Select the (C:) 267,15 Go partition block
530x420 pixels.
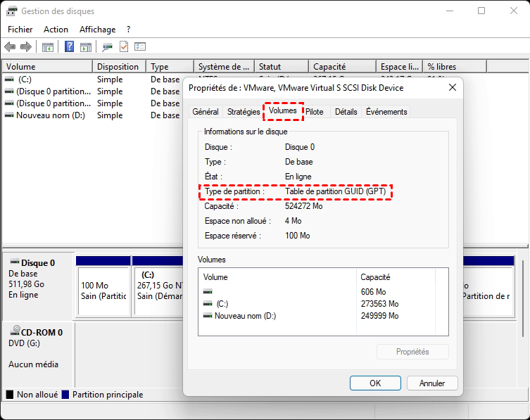[x=158, y=286]
